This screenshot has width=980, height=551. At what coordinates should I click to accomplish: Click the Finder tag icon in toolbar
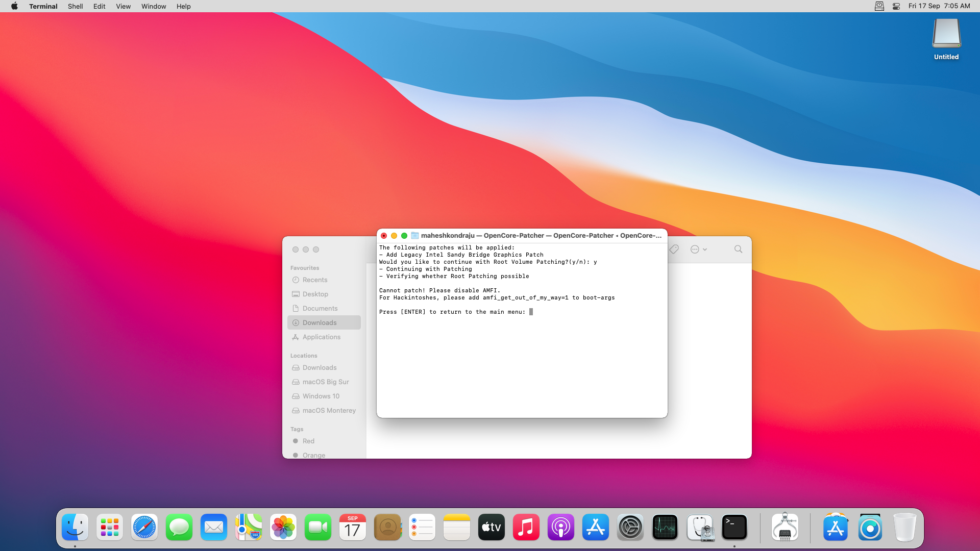(x=674, y=249)
